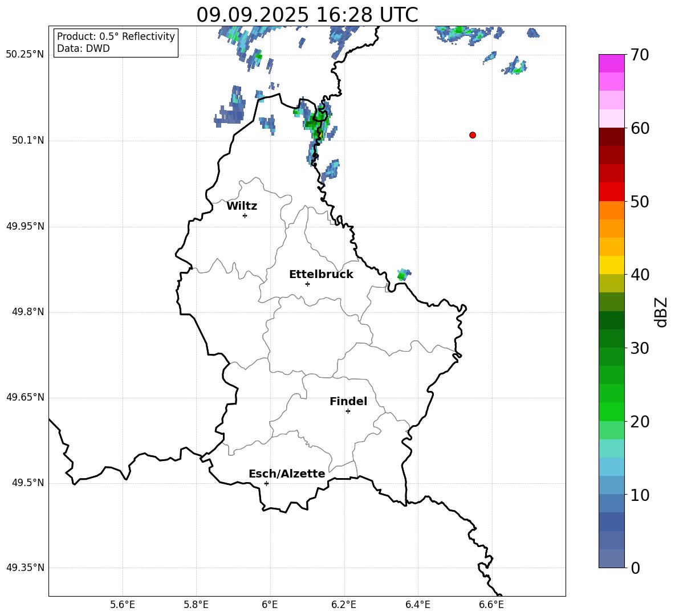Image resolution: width=675 pixels, height=616 pixels.
Task: Click the 5.8°E longitude label
Action: 196,605
